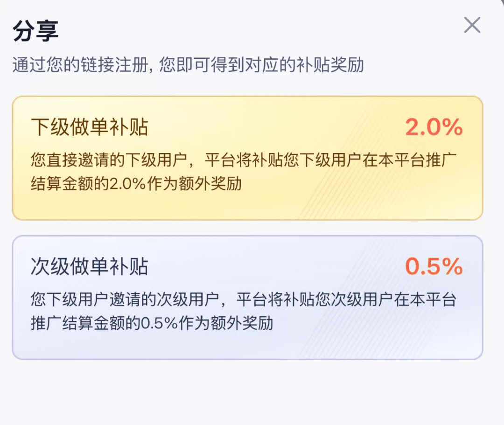The image size is (504, 425).
Task: Click 平台将补贴您下级用户 text
Action: pyautogui.click(x=284, y=160)
